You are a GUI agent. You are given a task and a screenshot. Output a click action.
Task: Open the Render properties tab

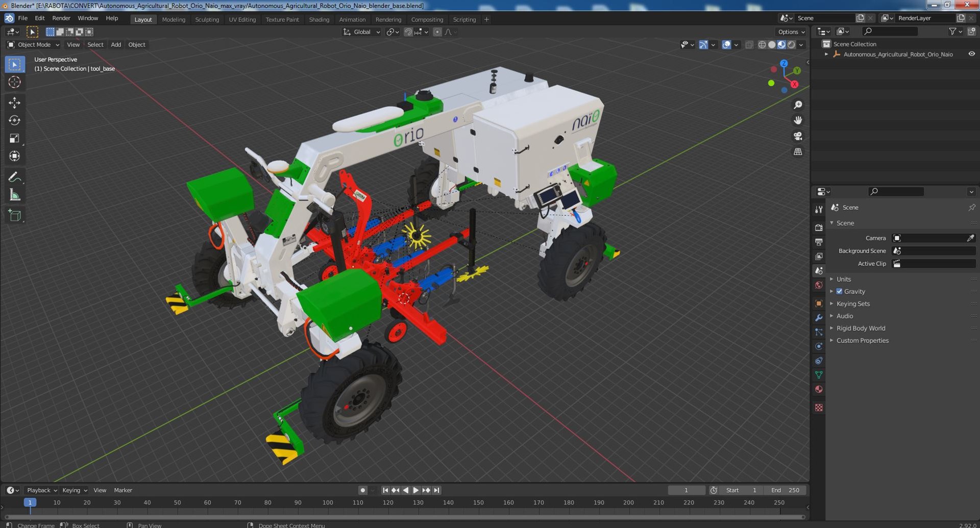(819, 228)
